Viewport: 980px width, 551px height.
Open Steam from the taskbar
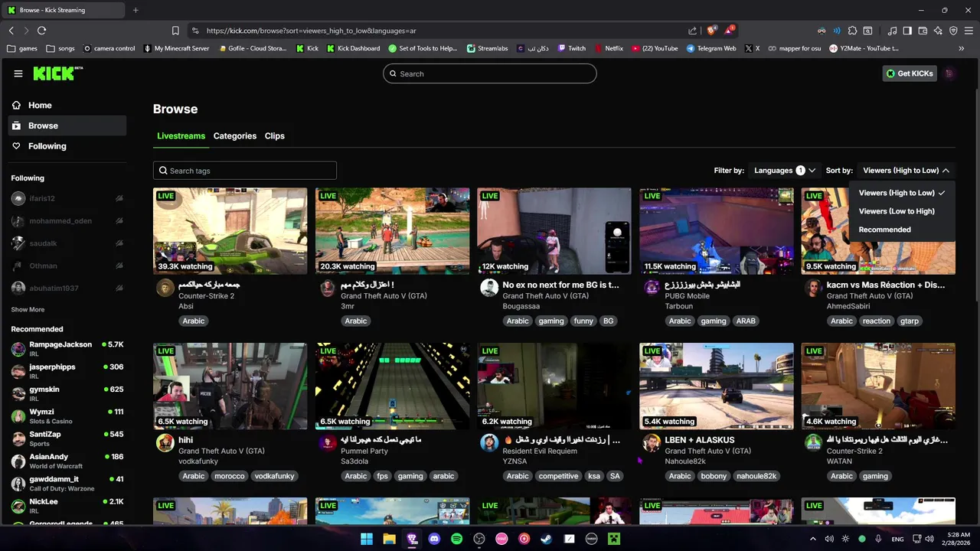coord(547,539)
